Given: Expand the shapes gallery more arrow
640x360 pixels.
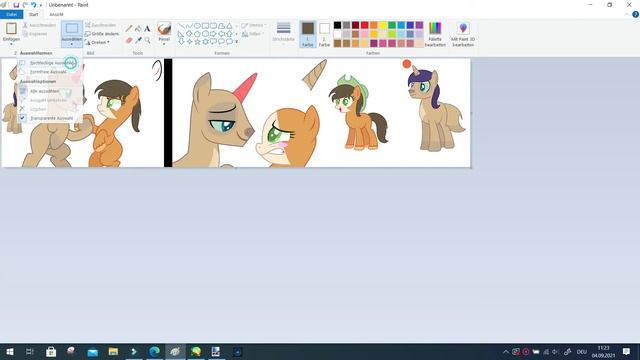Looking at the screenshot, I should point(236,42).
